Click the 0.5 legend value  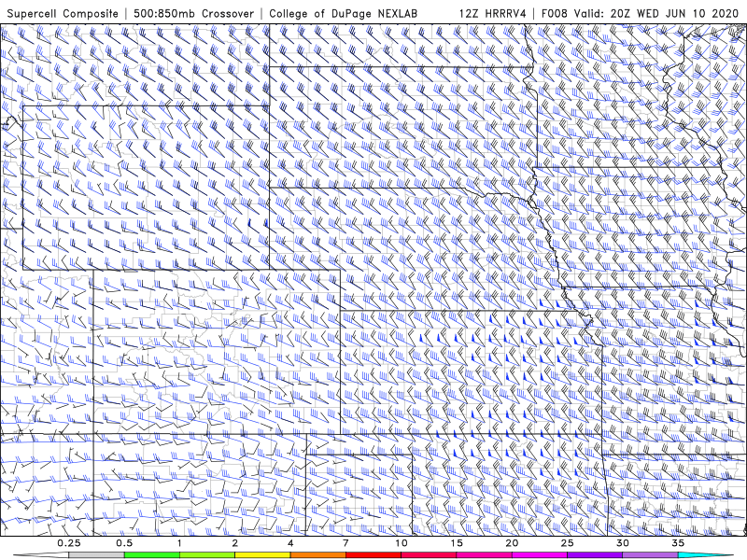point(124,543)
